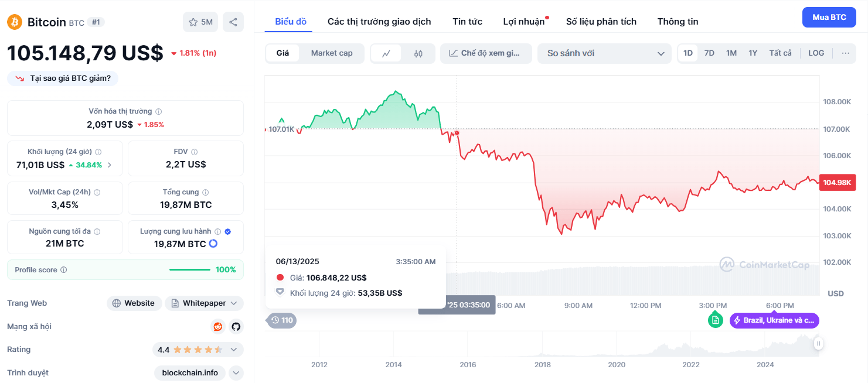Open the Số liệu phân tích tab
868x383 pixels.
point(601,22)
